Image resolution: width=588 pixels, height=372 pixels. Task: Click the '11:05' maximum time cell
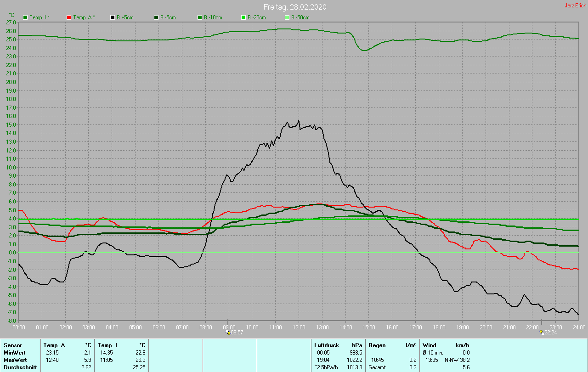coord(107,360)
